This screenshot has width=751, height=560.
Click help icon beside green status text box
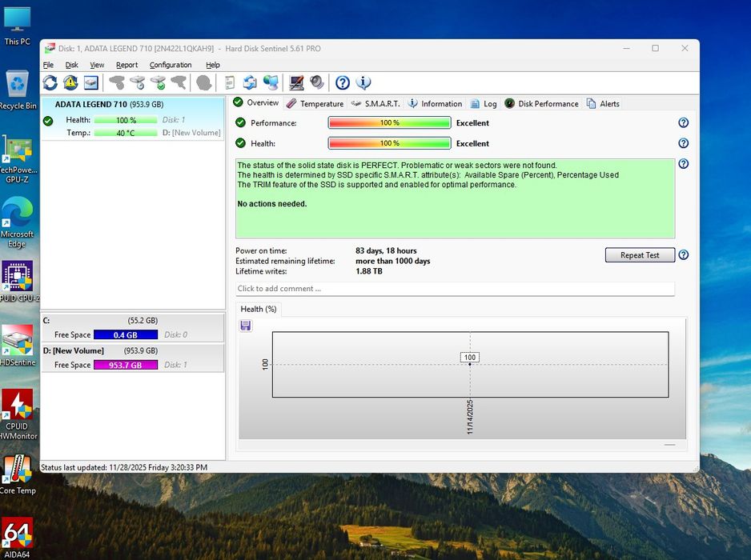684,164
